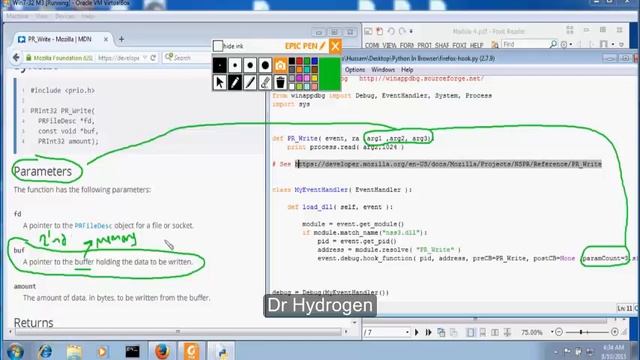Tick the hide ink checkbox in Epic Pen

tap(218, 46)
